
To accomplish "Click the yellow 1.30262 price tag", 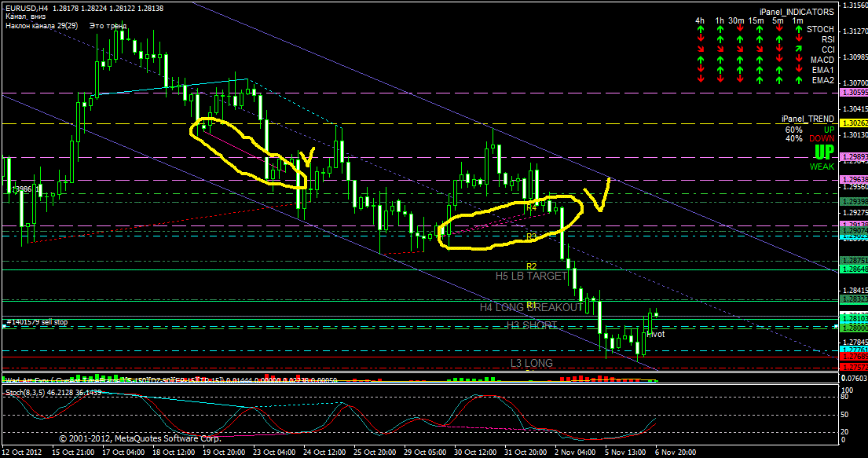I will pos(852,123).
